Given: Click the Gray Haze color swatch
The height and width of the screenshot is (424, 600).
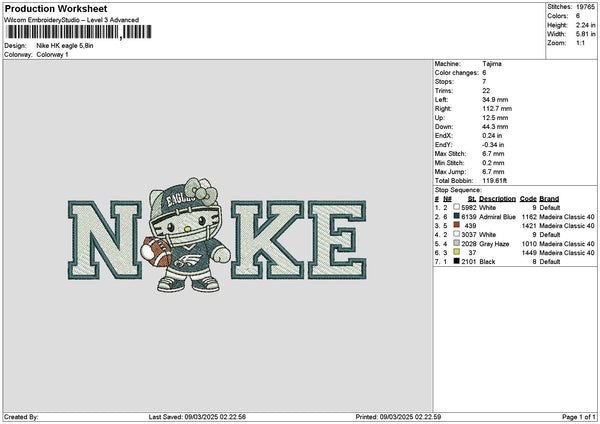Looking at the screenshot, I should pyautogui.click(x=456, y=243).
